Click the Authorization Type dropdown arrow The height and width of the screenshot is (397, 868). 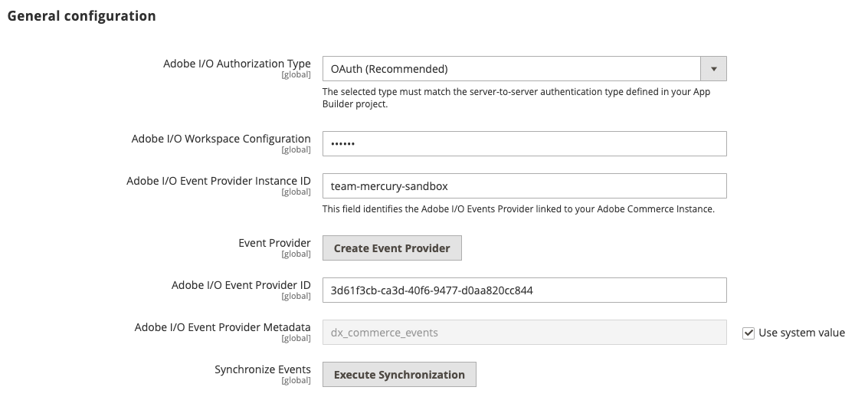pyautogui.click(x=713, y=69)
